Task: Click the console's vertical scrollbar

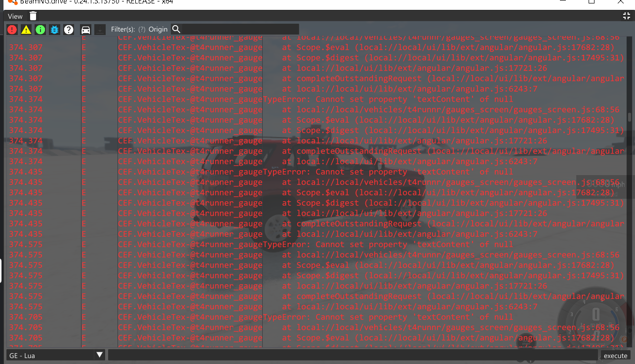Action: pyautogui.click(x=629, y=117)
